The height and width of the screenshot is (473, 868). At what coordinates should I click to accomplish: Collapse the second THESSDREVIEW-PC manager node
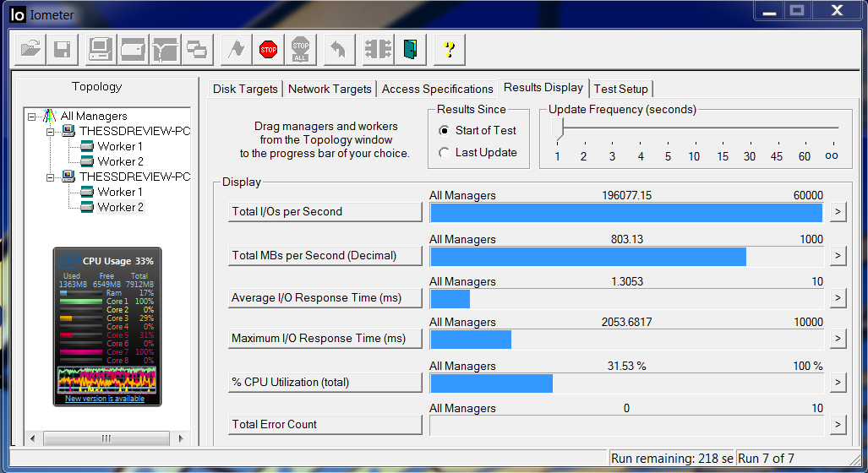[51, 177]
